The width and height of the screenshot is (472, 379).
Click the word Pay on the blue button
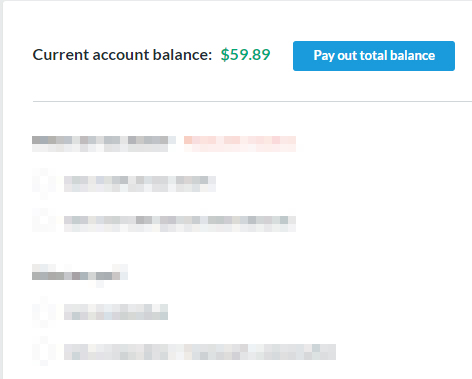coord(324,56)
